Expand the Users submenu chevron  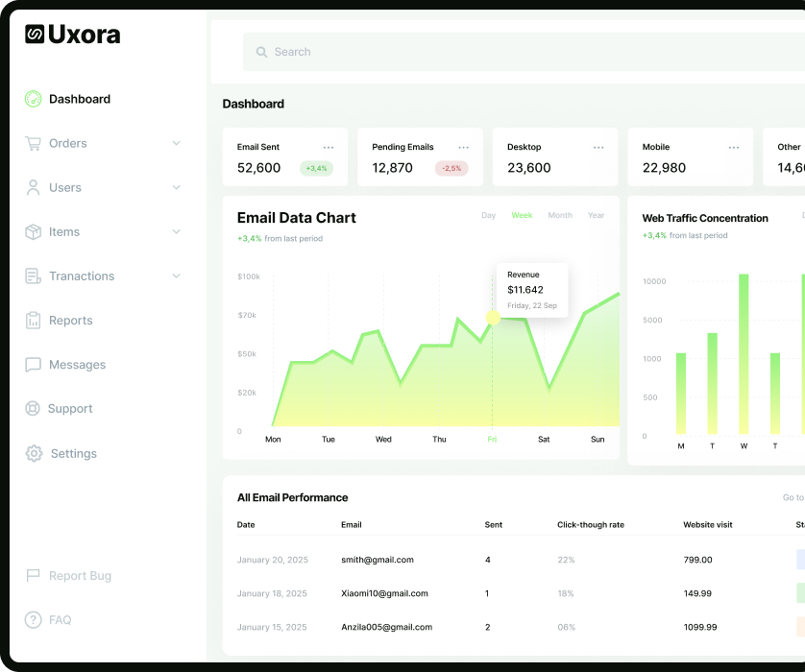[x=176, y=187]
